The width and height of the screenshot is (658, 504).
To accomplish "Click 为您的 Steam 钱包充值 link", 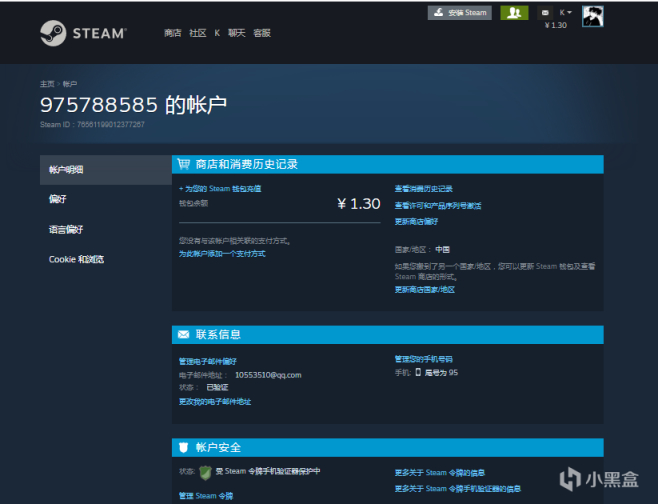I will [220, 188].
